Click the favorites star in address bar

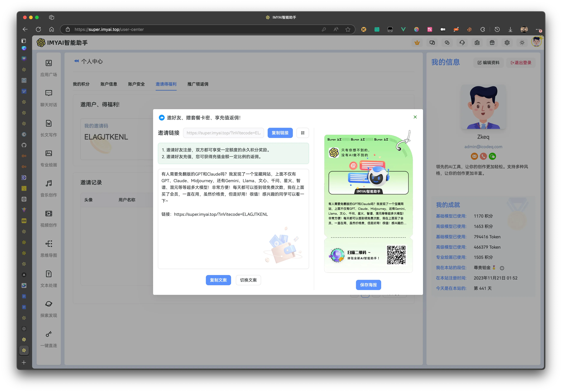tap(348, 29)
